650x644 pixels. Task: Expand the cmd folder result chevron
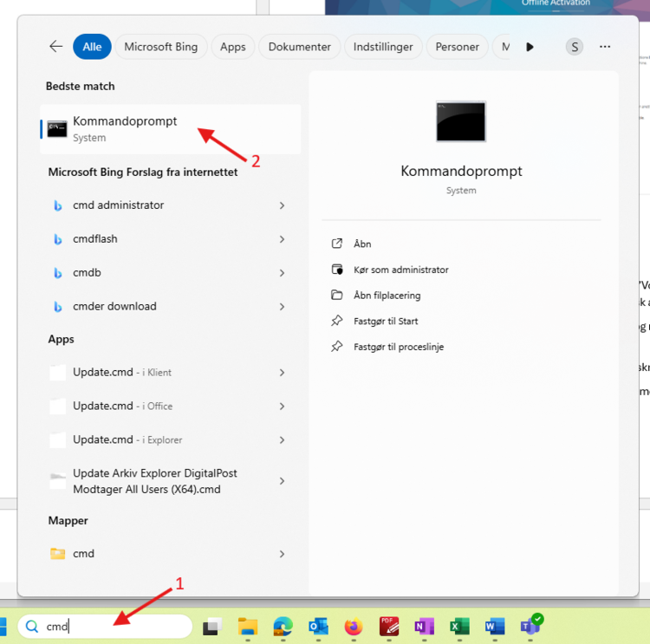[x=283, y=553]
